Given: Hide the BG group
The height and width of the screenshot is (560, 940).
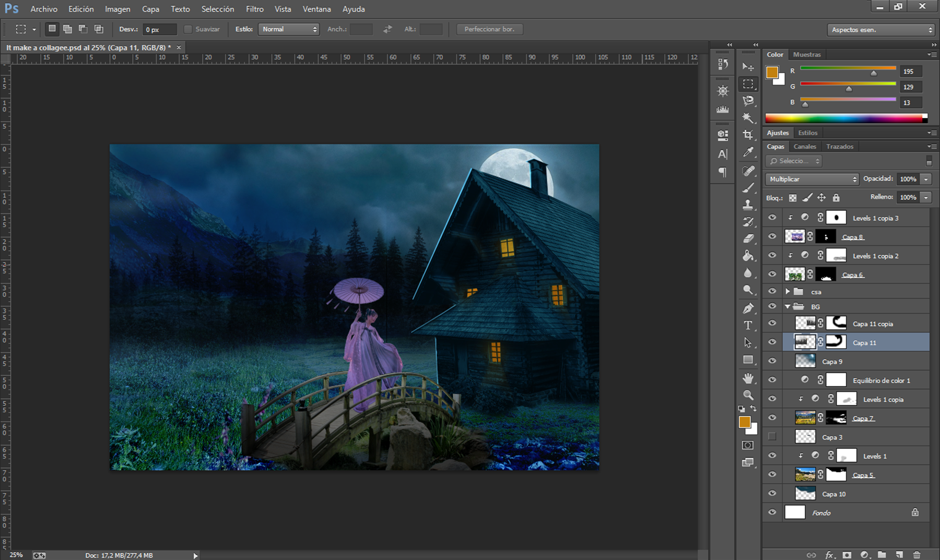Looking at the screenshot, I should 772,306.
